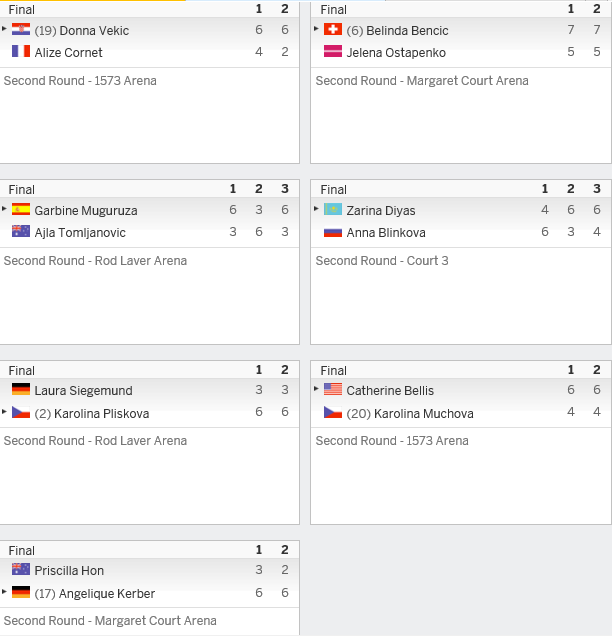Click the Croatia flag beside Donna Vekic
Viewport: 612px width, 636px height.
21,29
